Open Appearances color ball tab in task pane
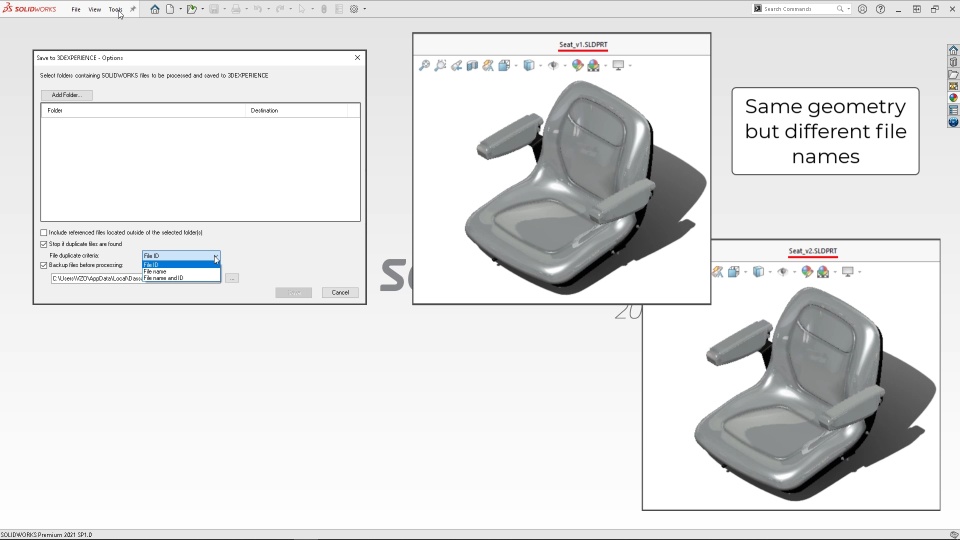This screenshot has height=540, width=960. click(953, 98)
